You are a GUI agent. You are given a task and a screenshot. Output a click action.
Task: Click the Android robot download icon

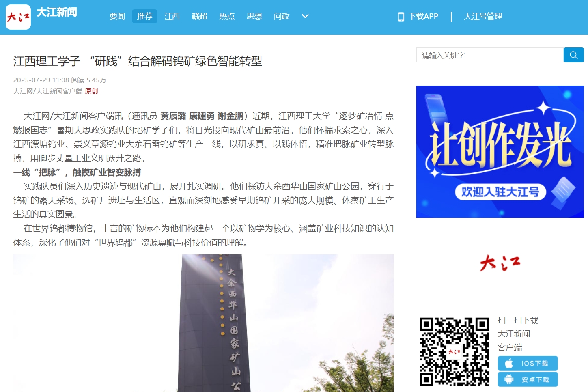[509, 379]
